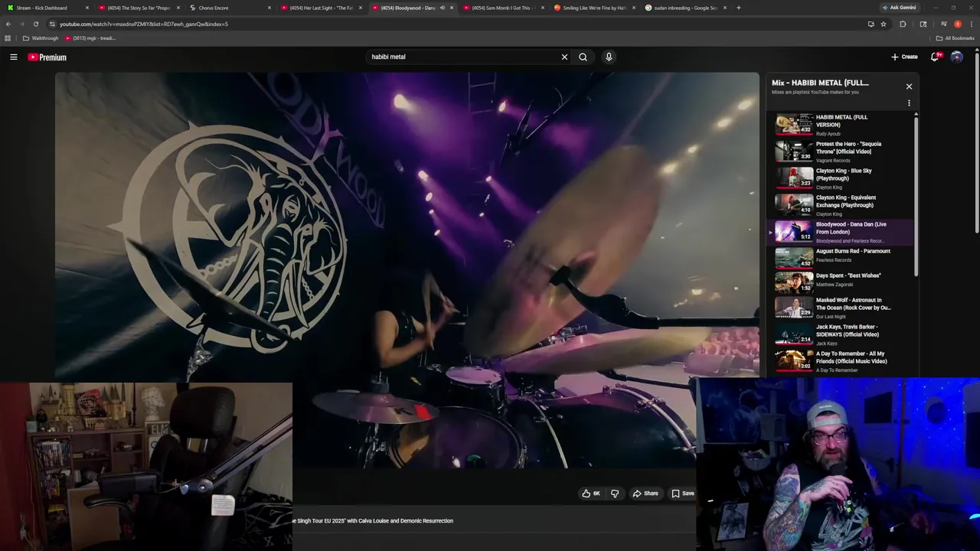Image resolution: width=980 pixels, height=551 pixels.
Task: Mute audio icon on Bloodywood tab
Action: [x=442, y=8]
